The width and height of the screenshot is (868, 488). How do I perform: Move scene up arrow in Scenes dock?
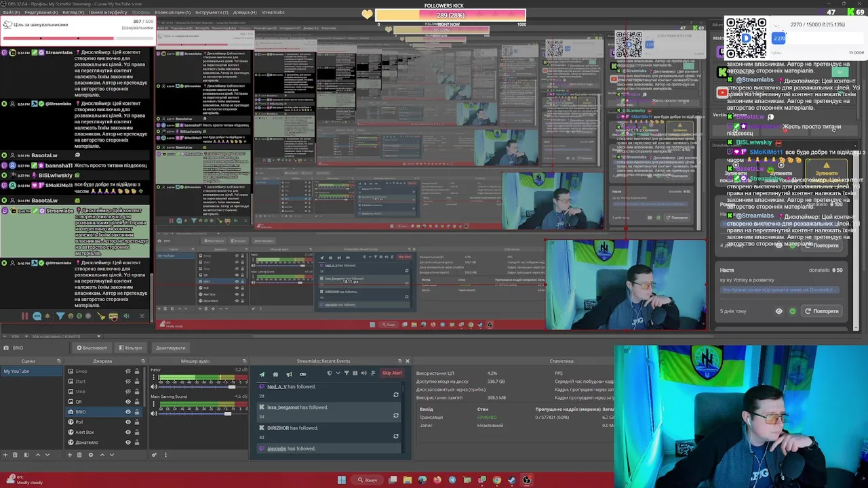(x=38, y=455)
